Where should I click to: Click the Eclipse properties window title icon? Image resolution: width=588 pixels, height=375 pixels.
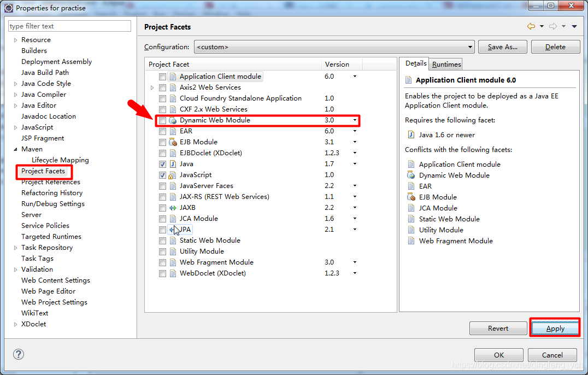pyautogui.click(x=9, y=8)
